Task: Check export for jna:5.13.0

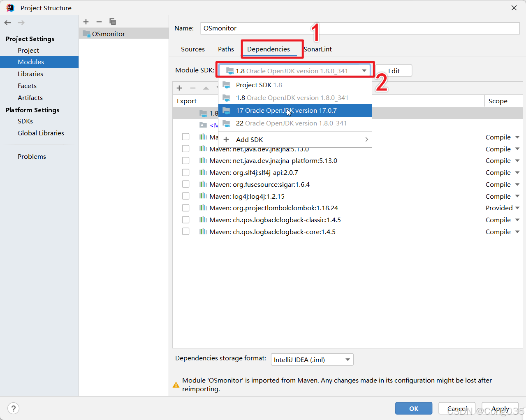Action: (x=186, y=149)
